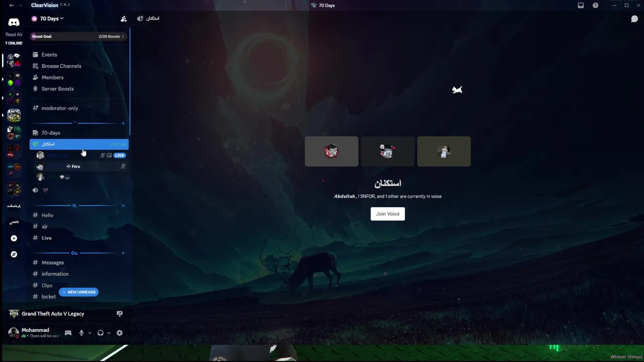Viewport: 644px width, 362px height.
Task: Click Join Voice button
Action: coord(387,214)
